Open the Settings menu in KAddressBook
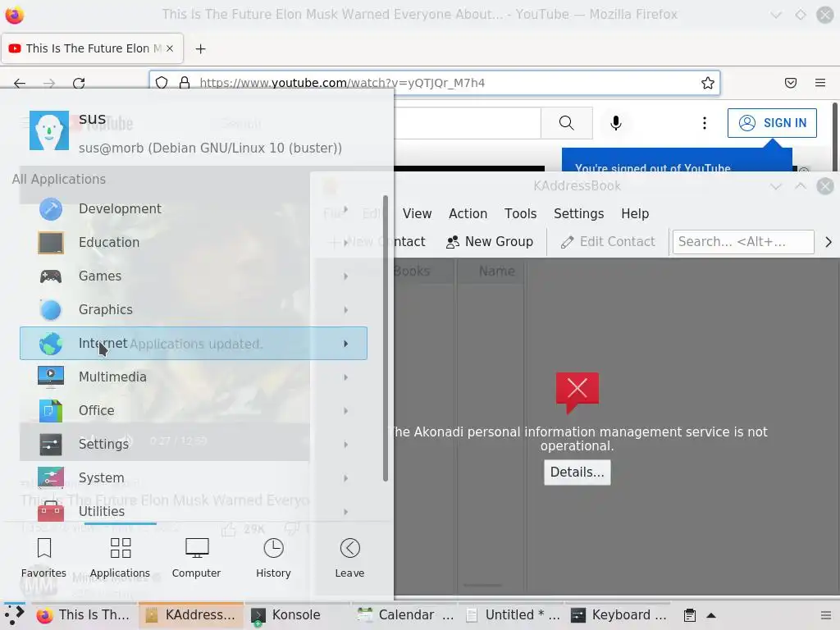 click(579, 214)
